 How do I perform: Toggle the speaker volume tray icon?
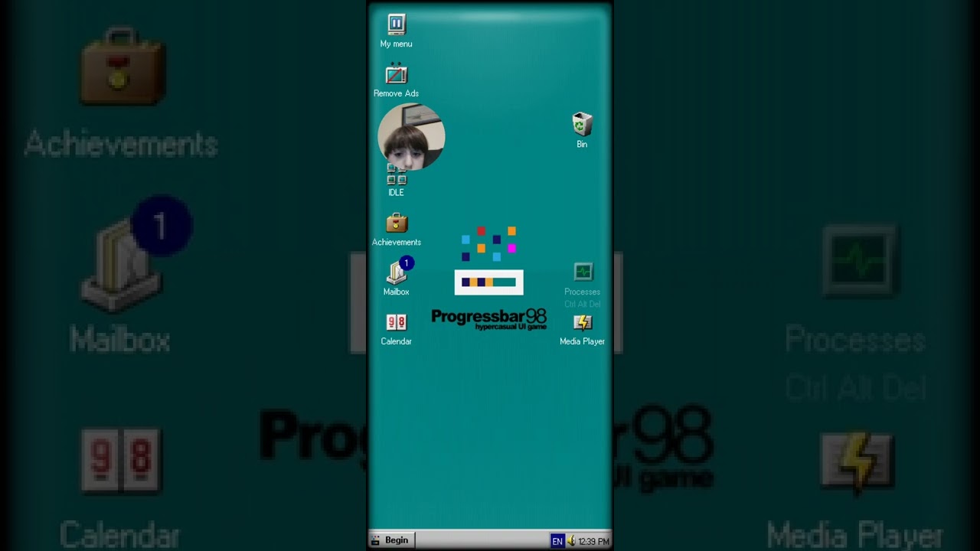point(570,541)
